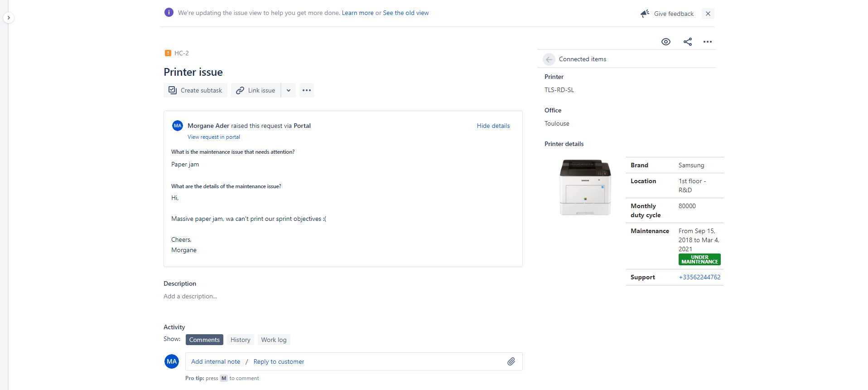Open more options beside Link issue
868x390 pixels.
point(307,90)
